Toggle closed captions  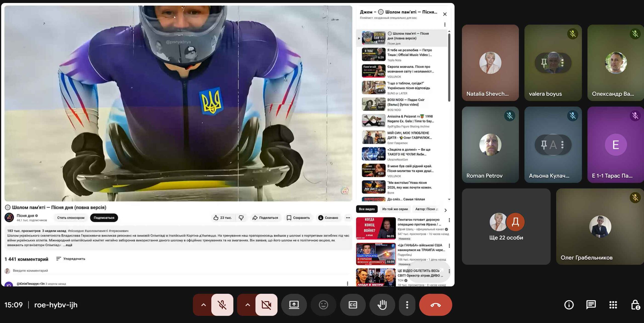click(x=353, y=305)
